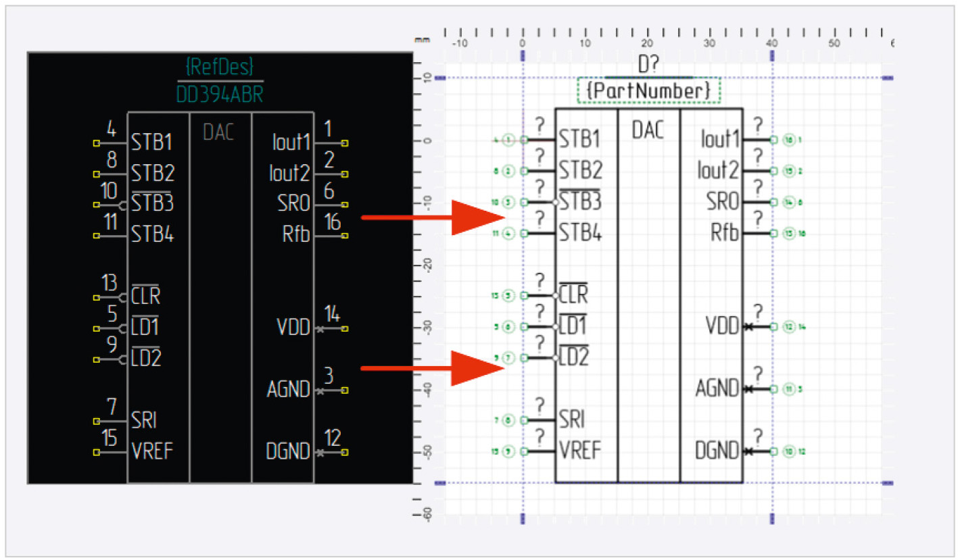Click pin number 15 next to VREF in the black panel

[x=110, y=438]
